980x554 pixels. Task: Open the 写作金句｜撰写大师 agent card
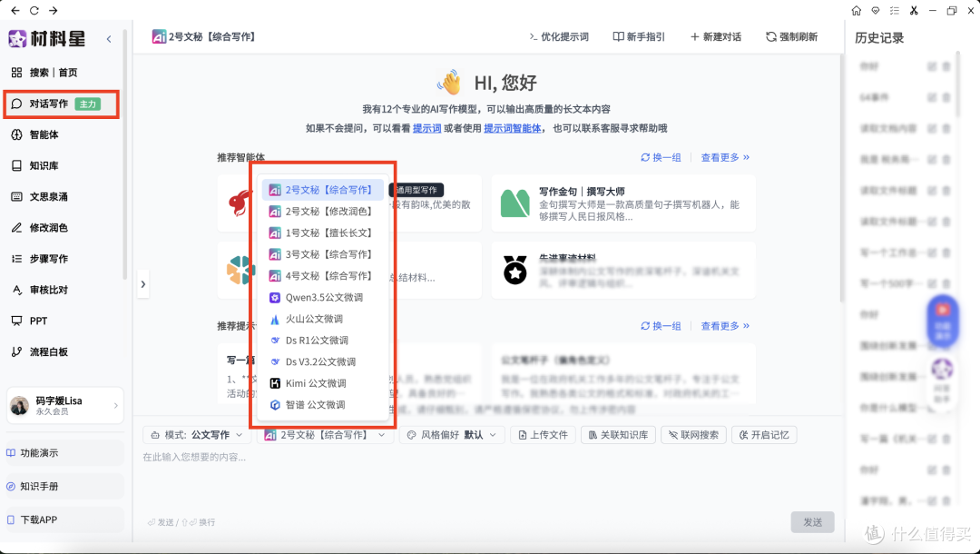pyautogui.click(x=623, y=203)
